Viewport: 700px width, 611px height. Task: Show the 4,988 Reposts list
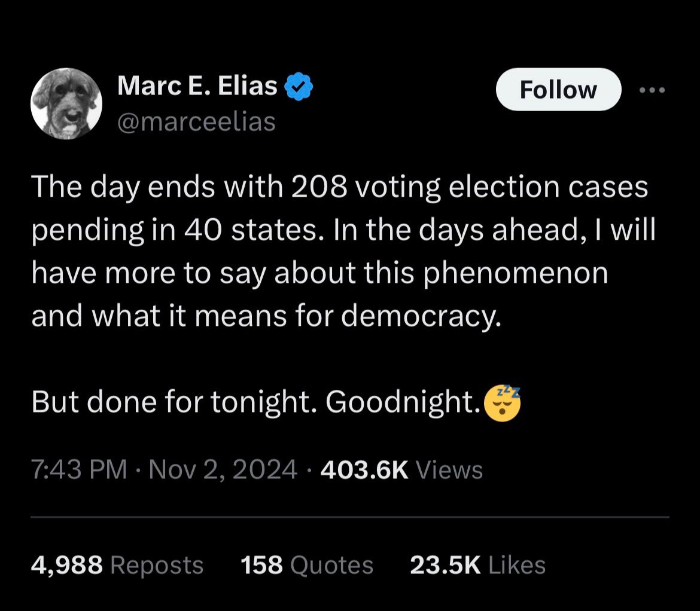(x=117, y=565)
